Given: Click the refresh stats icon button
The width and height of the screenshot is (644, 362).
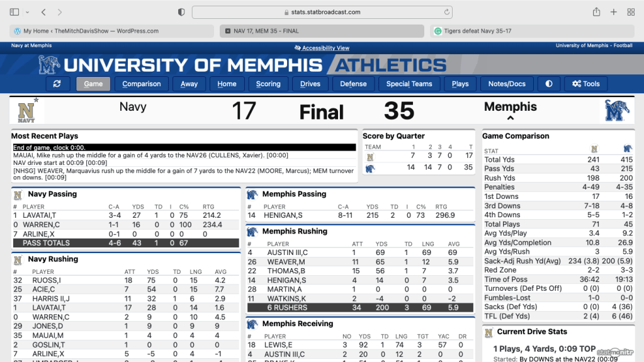Looking at the screenshot, I should click(57, 84).
